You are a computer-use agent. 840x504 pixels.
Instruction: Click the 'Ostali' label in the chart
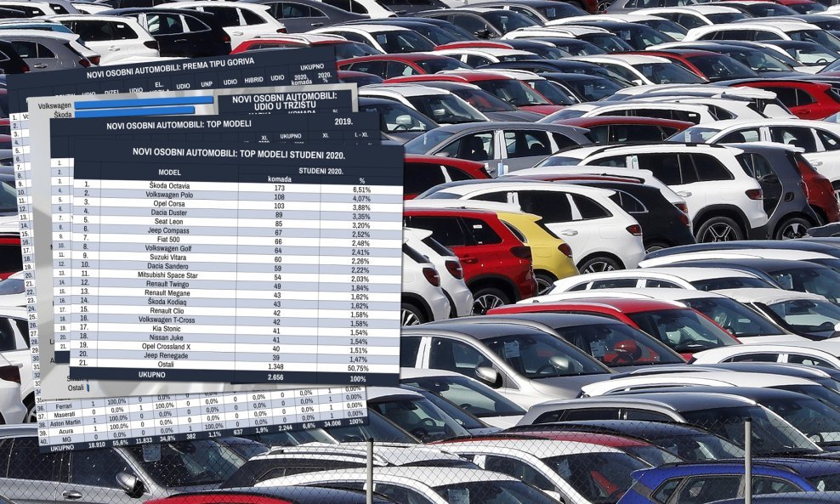click(x=76, y=388)
